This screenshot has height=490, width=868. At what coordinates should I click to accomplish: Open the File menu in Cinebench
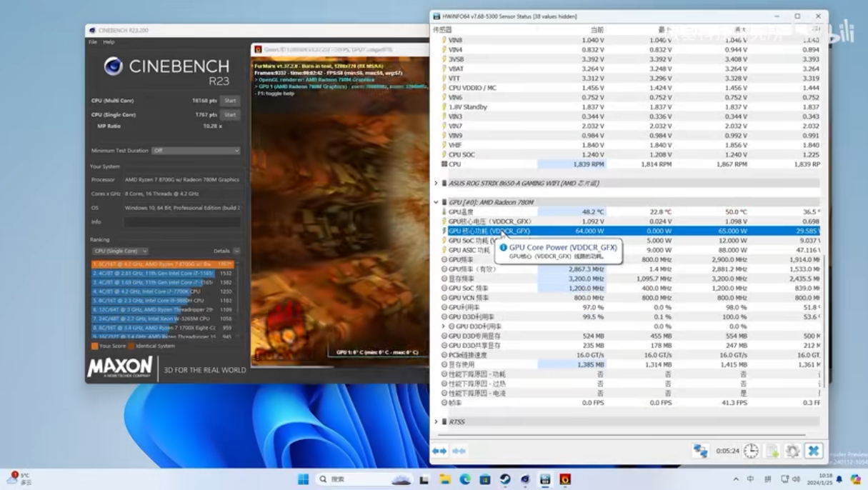pos(93,42)
